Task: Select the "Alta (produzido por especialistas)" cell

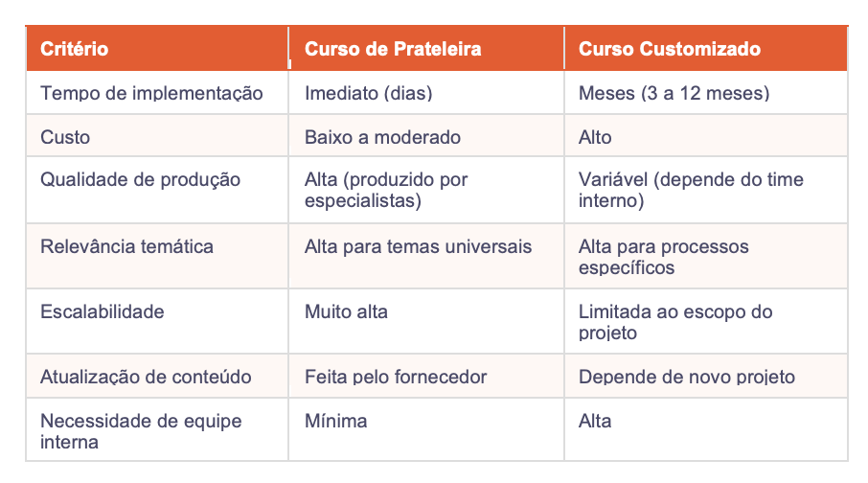Action: click(x=386, y=191)
